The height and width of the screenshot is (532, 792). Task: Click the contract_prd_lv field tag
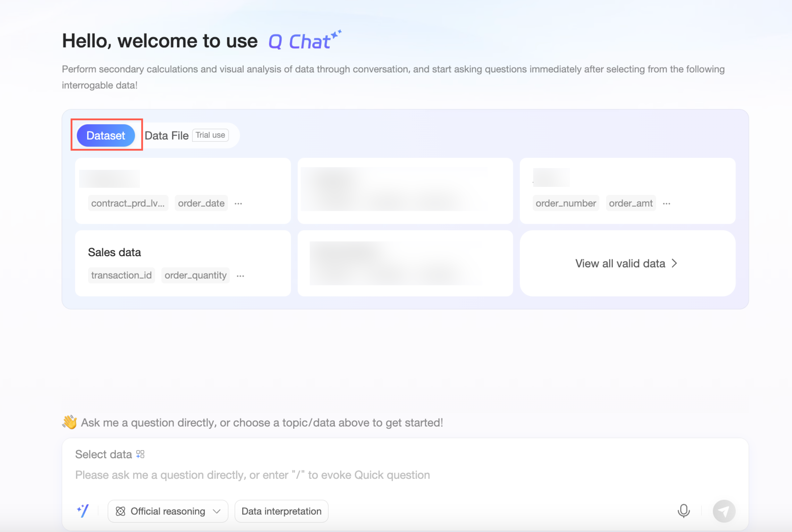click(x=128, y=203)
